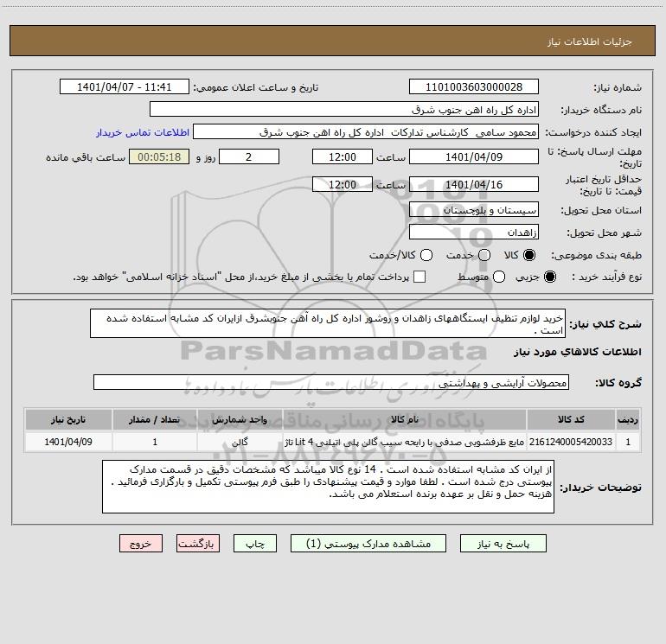Image resolution: width=666 pixels, height=644 pixels.
Task: Open buyer contact information link
Action: tap(143, 132)
